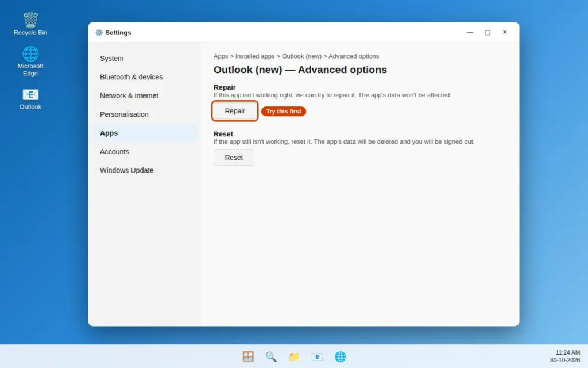This screenshot has height=368, width=588.
Task: Select Apps in the sidebar
Action: click(x=145, y=133)
